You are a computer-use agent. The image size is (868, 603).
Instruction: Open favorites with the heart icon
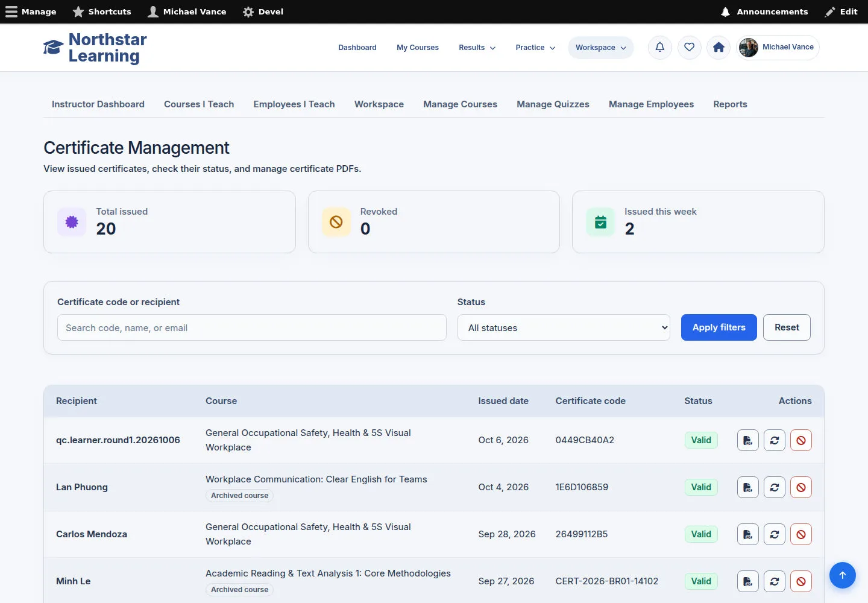tap(690, 47)
